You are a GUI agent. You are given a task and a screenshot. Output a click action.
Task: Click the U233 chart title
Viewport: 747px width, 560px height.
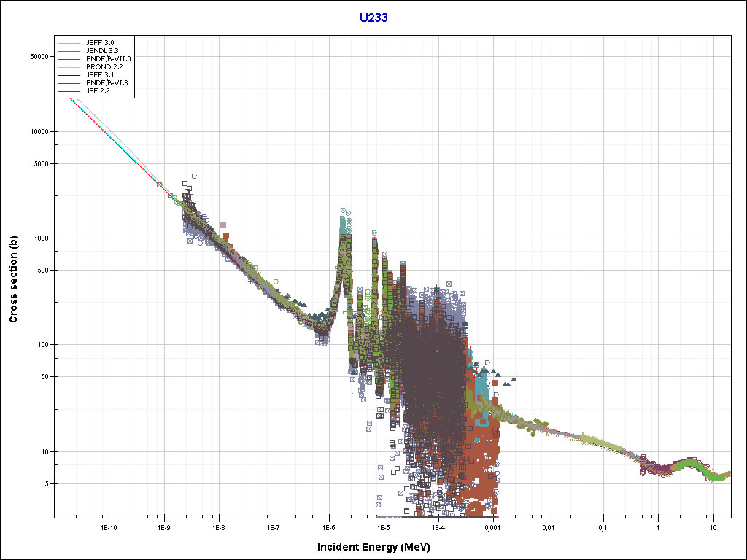pyautogui.click(x=373, y=17)
